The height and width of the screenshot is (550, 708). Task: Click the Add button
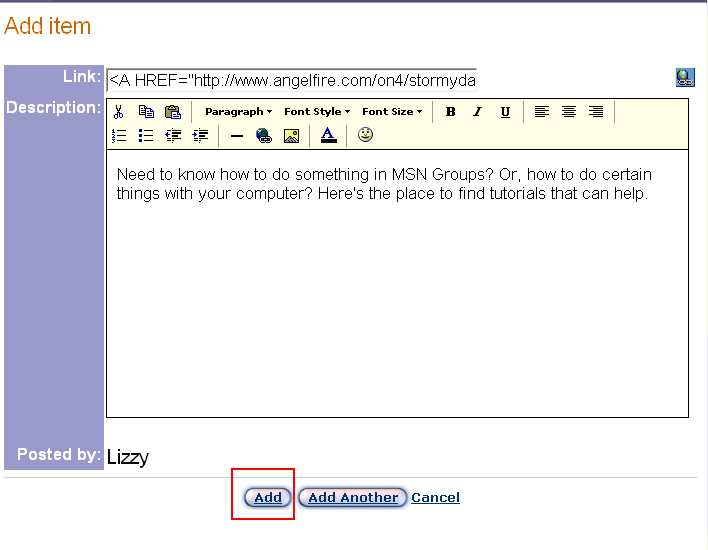click(267, 498)
